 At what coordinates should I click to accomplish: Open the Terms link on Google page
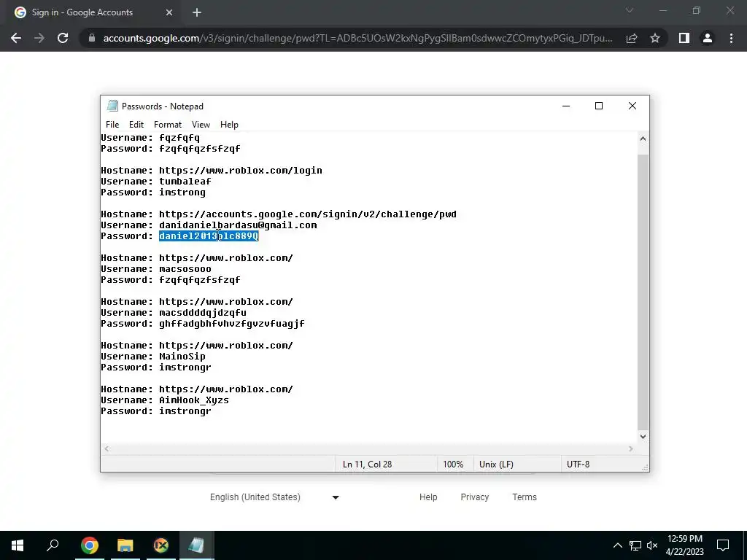click(x=525, y=497)
